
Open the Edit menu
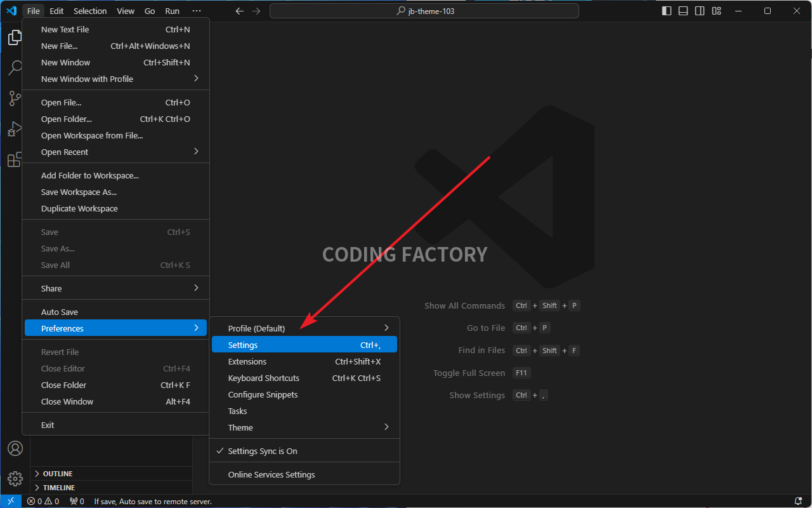56,11
